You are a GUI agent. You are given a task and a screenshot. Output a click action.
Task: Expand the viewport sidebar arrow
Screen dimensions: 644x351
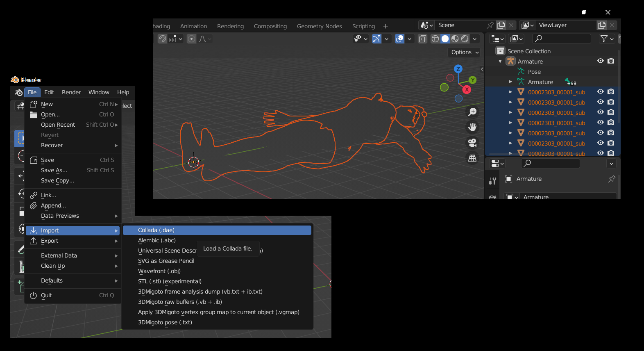tap(482, 69)
